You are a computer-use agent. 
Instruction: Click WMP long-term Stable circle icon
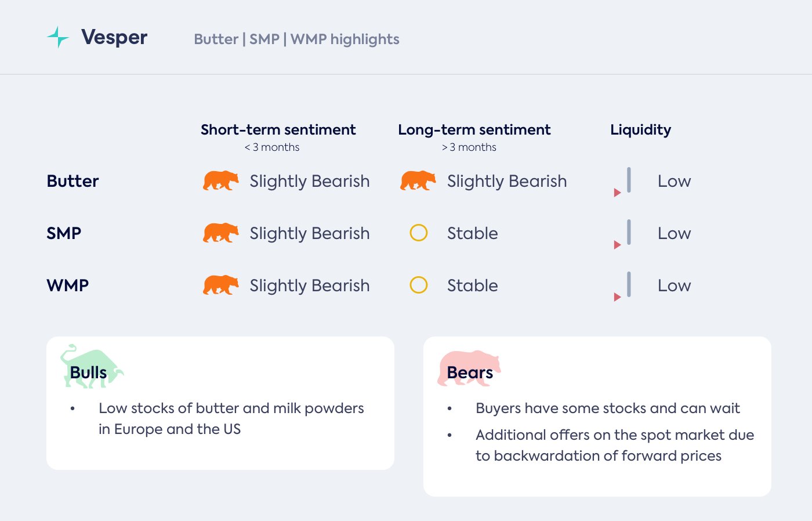419,285
